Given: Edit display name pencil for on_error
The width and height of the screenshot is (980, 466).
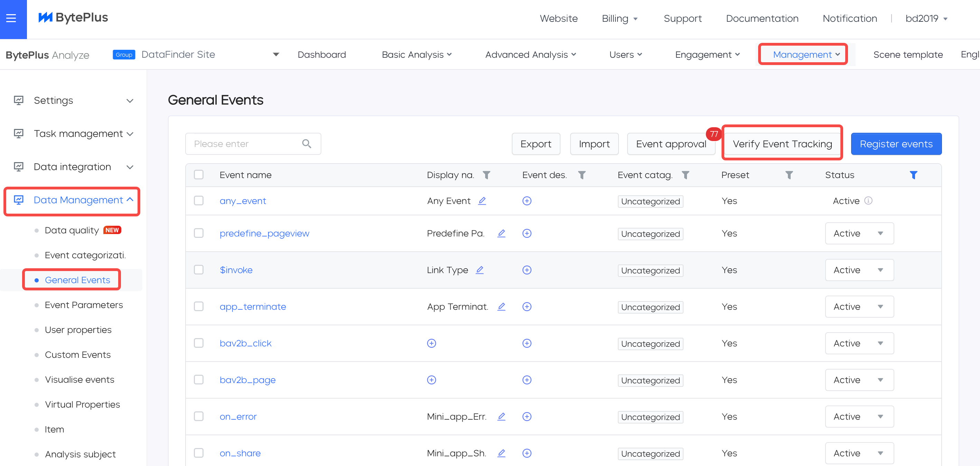Looking at the screenshot, I should (x=501, y=417).
